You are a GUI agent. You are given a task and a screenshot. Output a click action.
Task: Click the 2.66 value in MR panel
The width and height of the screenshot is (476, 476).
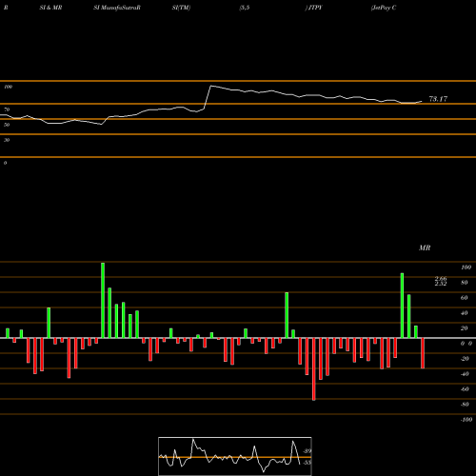click(x=441, y=278)
